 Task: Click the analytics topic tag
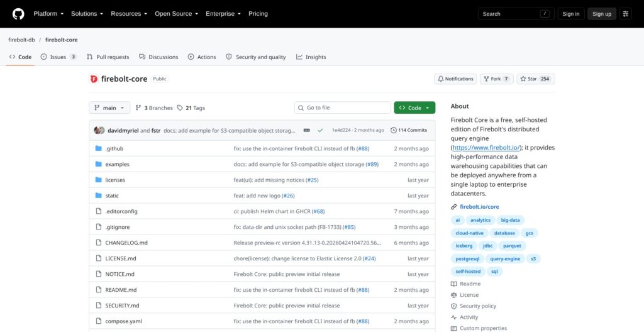[480, 220]
